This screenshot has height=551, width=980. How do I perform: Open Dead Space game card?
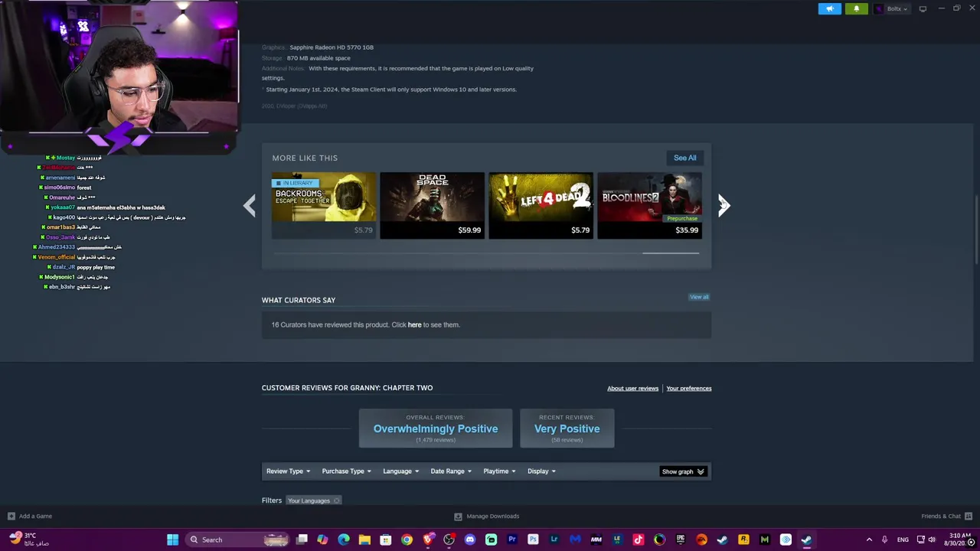click(432, 206)
